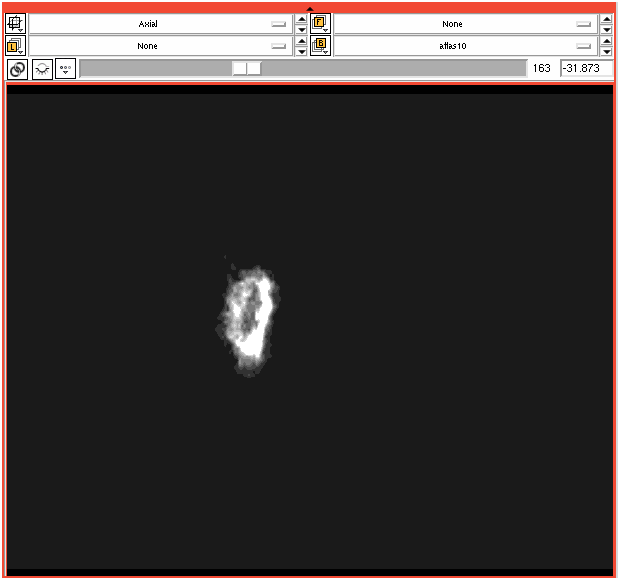Click the slice index field showing 163
The image size is (618, 578).
click(542, 68)
